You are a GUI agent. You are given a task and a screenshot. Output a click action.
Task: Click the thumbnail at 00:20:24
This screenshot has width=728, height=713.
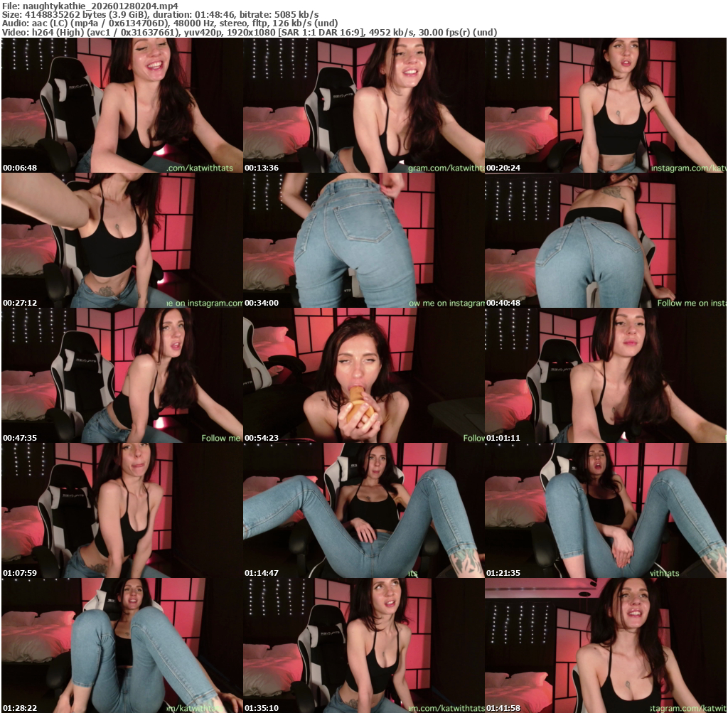click(605, 105)
